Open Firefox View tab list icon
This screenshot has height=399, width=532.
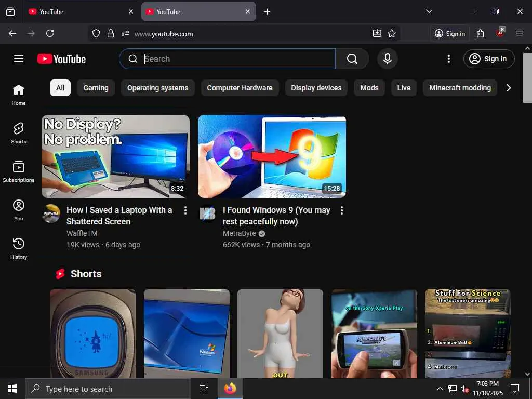pyautogui.click(x=10, y=11)
